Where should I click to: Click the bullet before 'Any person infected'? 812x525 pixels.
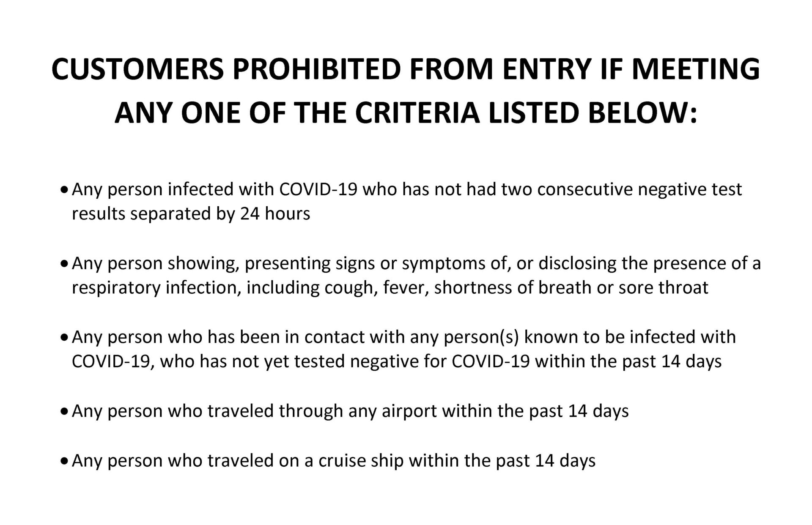coord(64,190)
